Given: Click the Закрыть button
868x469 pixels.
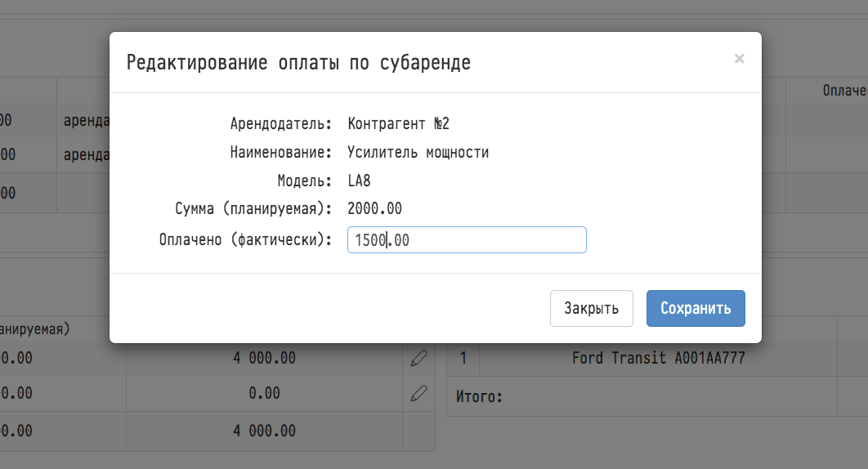Looking at the screenshot, I should [x=591, y=308].
